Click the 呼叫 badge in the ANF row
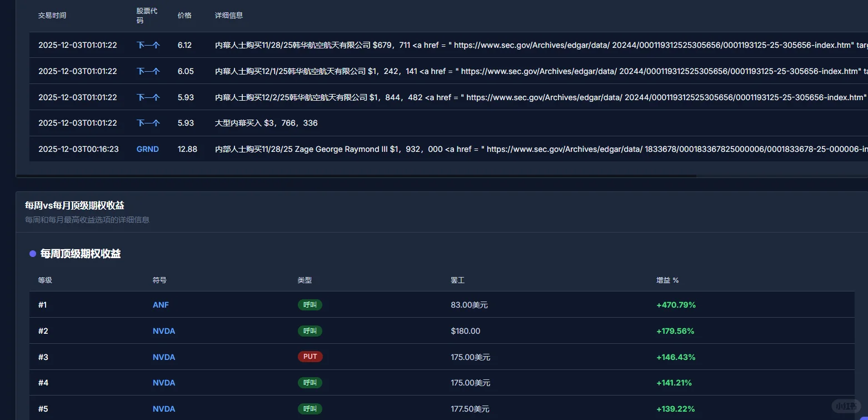This screenshot has width=868, height=420. click(310, 305)
